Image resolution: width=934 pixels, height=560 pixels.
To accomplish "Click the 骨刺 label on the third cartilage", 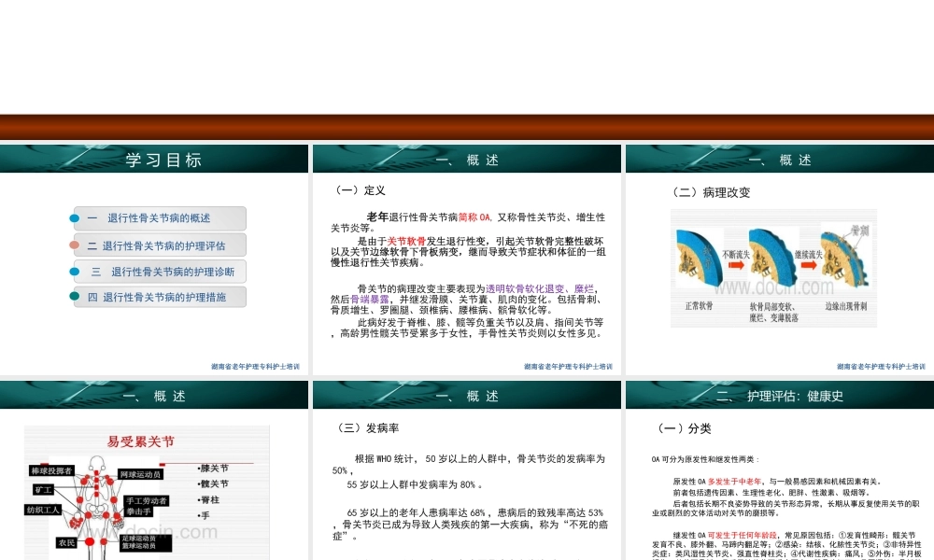I will click(859, 230).
